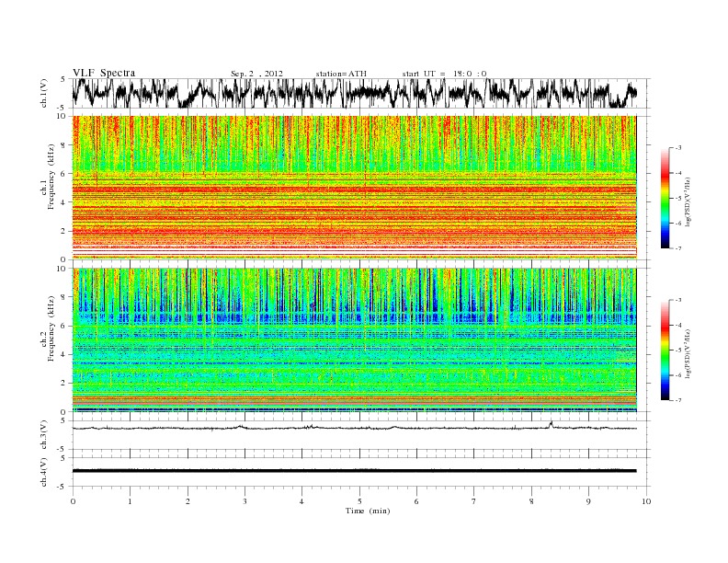Click the "2" tick on the time axis

(x=188, y=501)
